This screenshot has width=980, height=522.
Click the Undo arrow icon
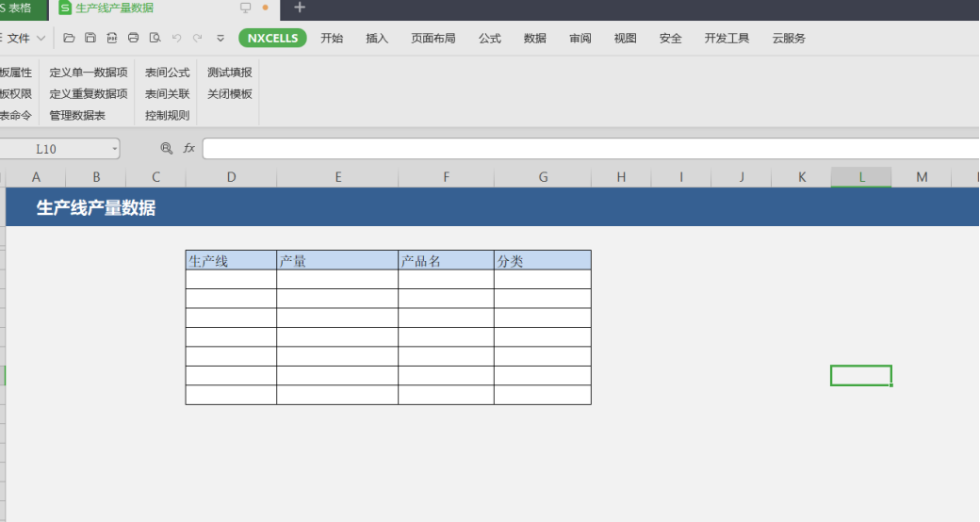(x=177, y=39)
